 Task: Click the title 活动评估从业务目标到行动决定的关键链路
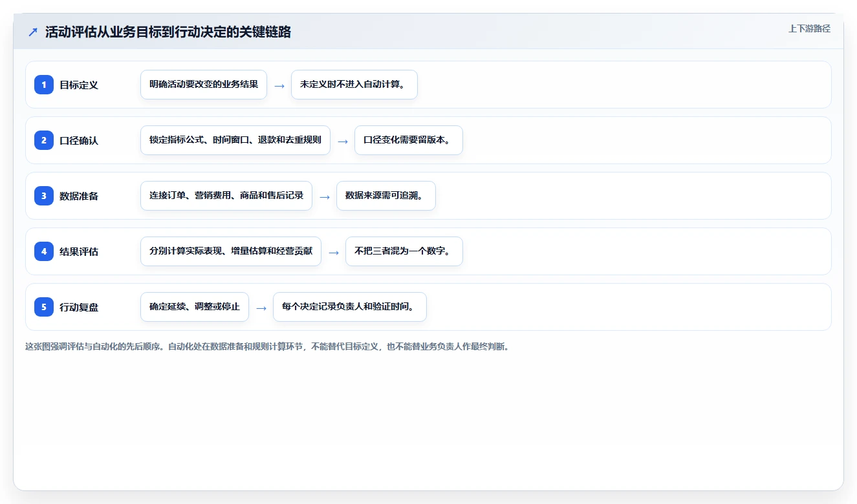168,32
